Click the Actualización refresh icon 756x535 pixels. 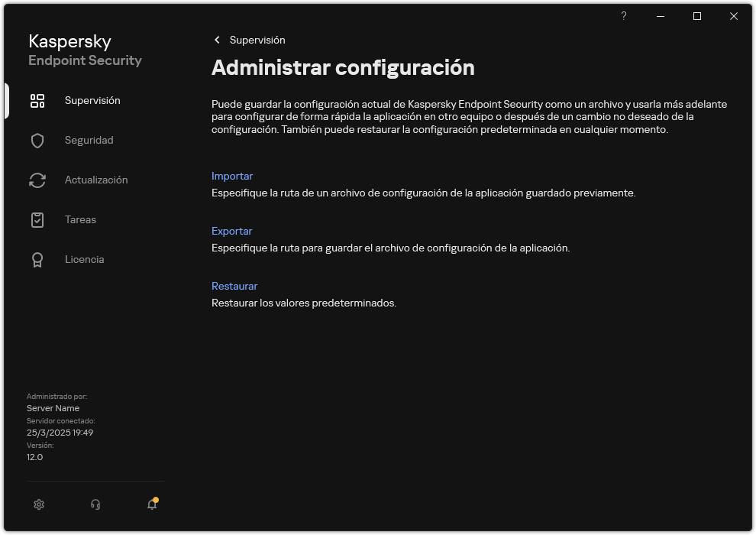(37, 180)
